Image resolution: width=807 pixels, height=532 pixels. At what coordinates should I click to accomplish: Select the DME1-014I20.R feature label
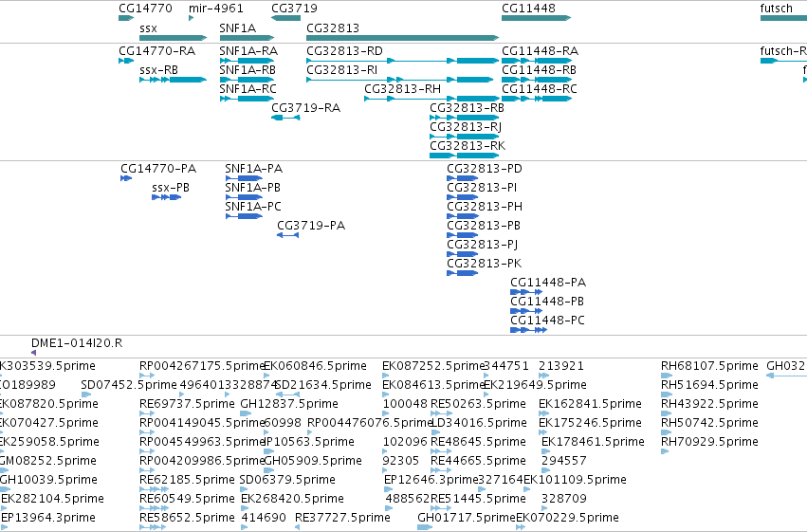77,343
